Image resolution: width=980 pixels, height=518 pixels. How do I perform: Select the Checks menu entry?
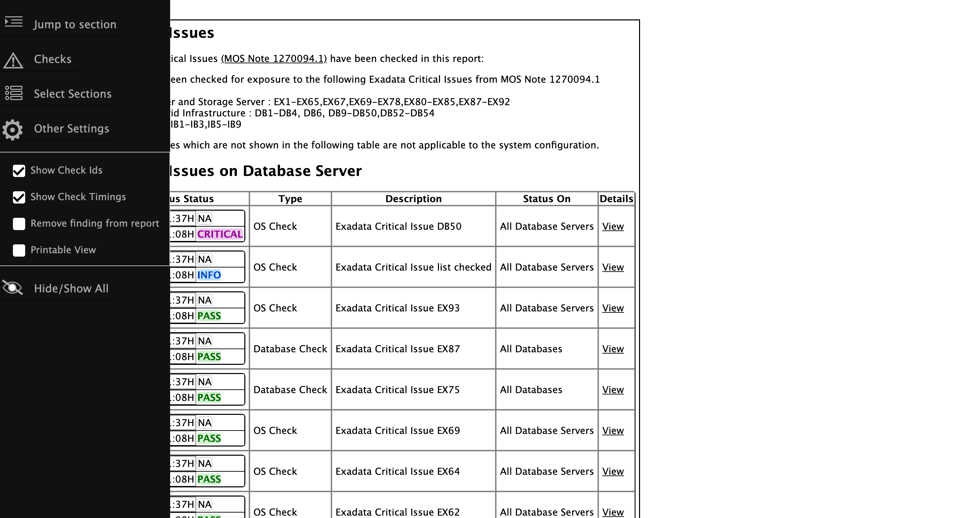coord(52,59)
